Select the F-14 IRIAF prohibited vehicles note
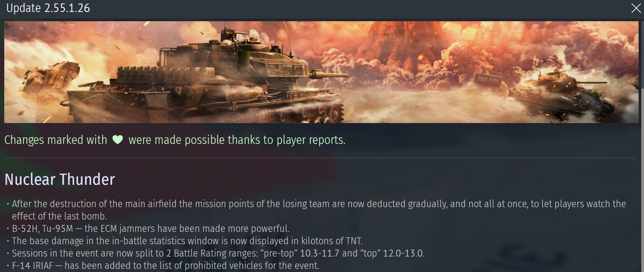644x272 pixels. pyautogui.click(x=166, y=265)
